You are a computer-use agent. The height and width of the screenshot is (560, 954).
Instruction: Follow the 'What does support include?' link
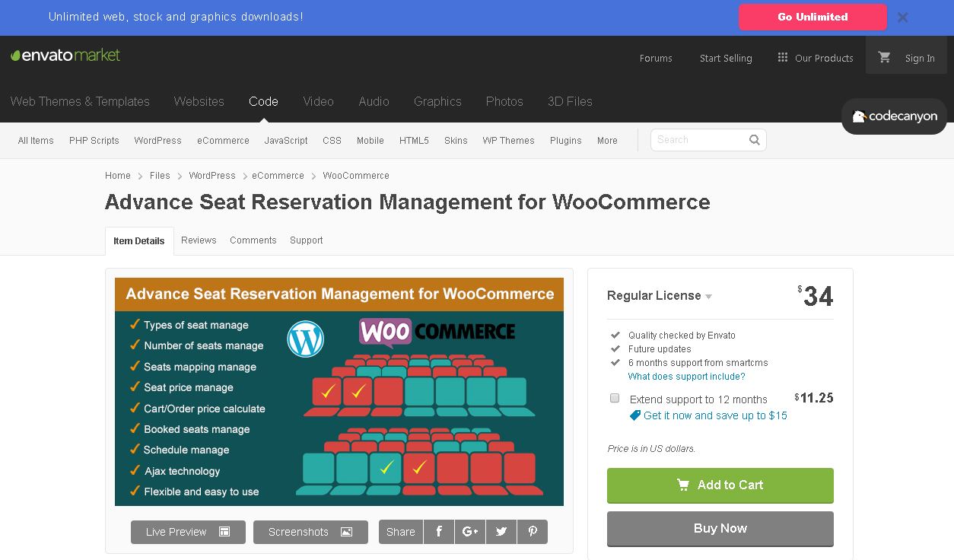tap(686, 377)
